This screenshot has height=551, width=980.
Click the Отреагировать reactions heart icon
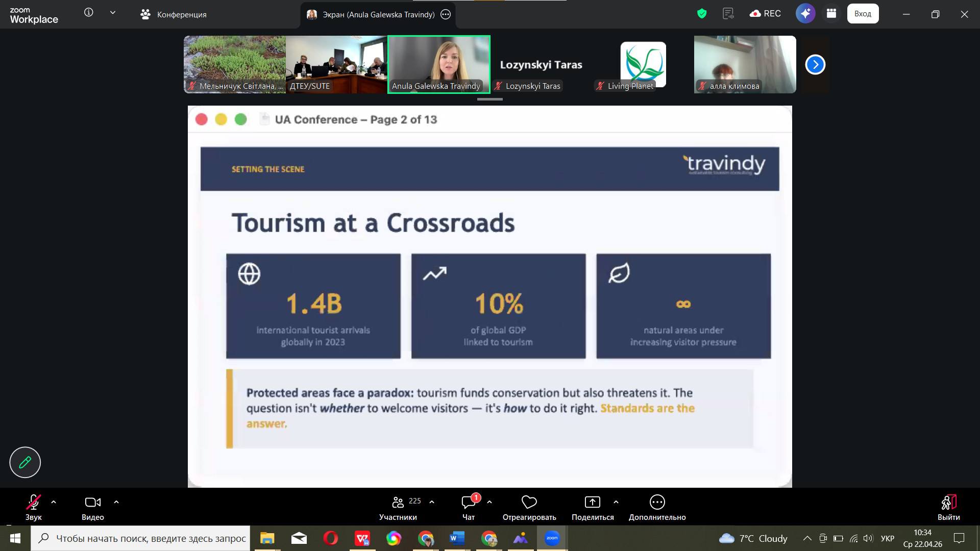pos(529,503)
